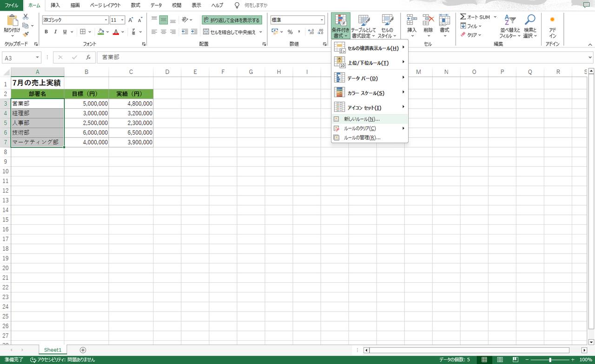Select the Format Painter brush icon
595x364 pixels.
coord(26,34)
